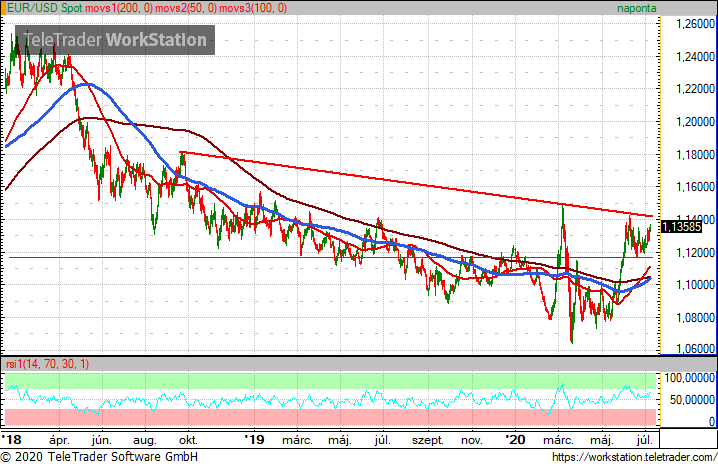The image size is (718, 466).
Task: Click the 1,24000 price axis label
Action: tap(695, 57)
